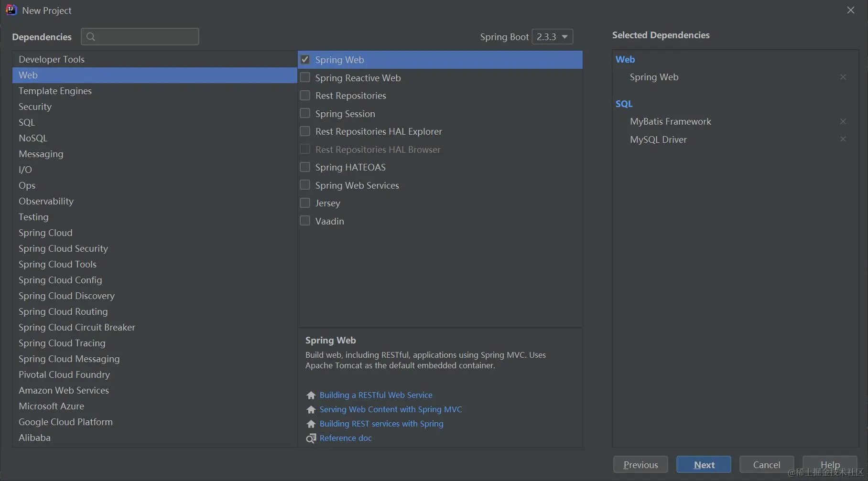Tick the Jersey checkbox
868x481 pixels.
pyautogui.click(x=305, y=203)
